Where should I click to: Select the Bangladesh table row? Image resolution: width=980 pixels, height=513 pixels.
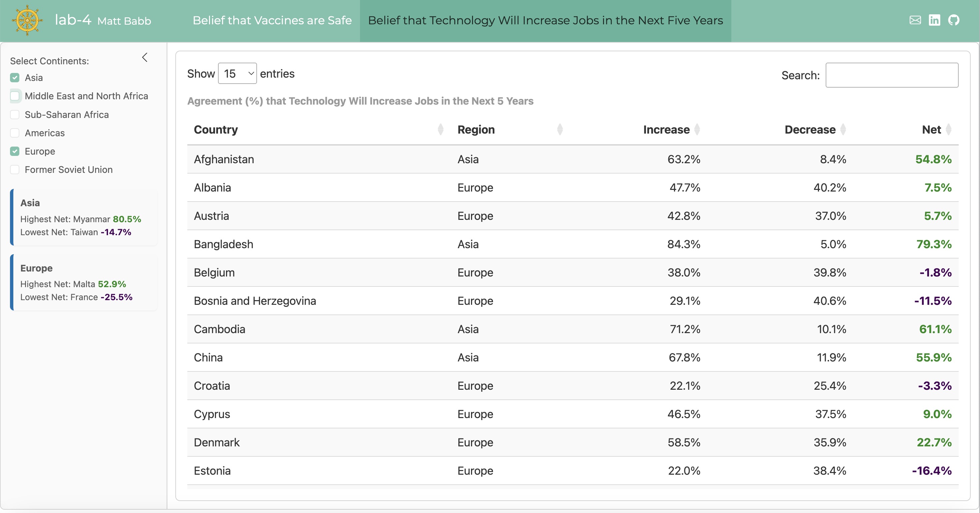(x=573, y=244)
